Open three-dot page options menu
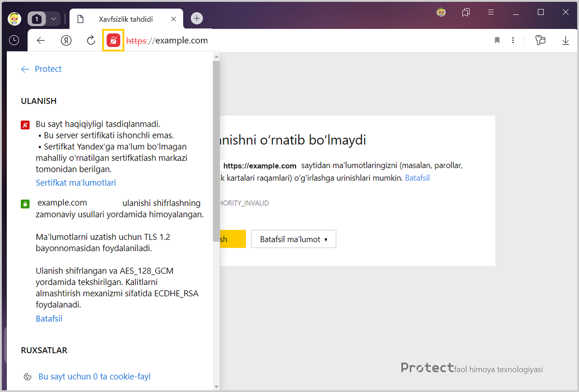Screen dimensions: 579x392 coord(513,40)
